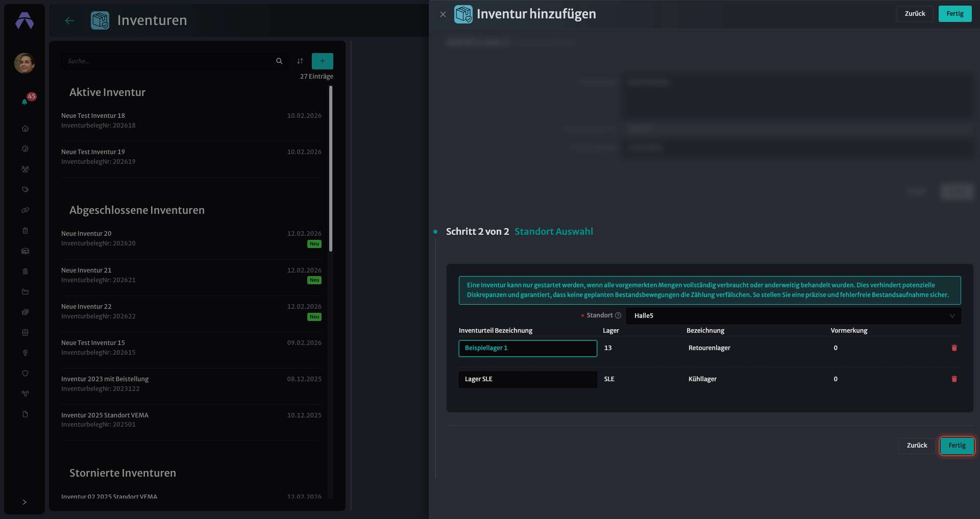Click the Abgeschlossene Inventuren heading
The image size is (980, 519).
pyautogui.click(x=137, y=210)
